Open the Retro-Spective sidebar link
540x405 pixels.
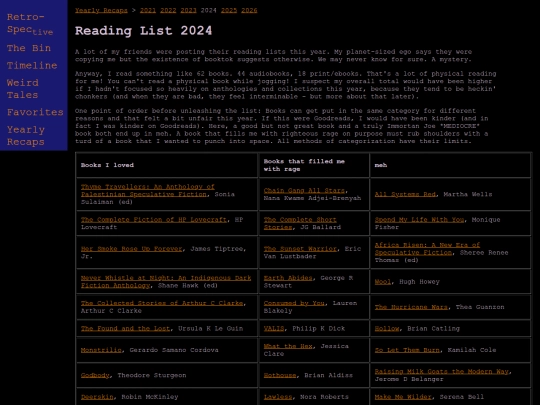30,23
